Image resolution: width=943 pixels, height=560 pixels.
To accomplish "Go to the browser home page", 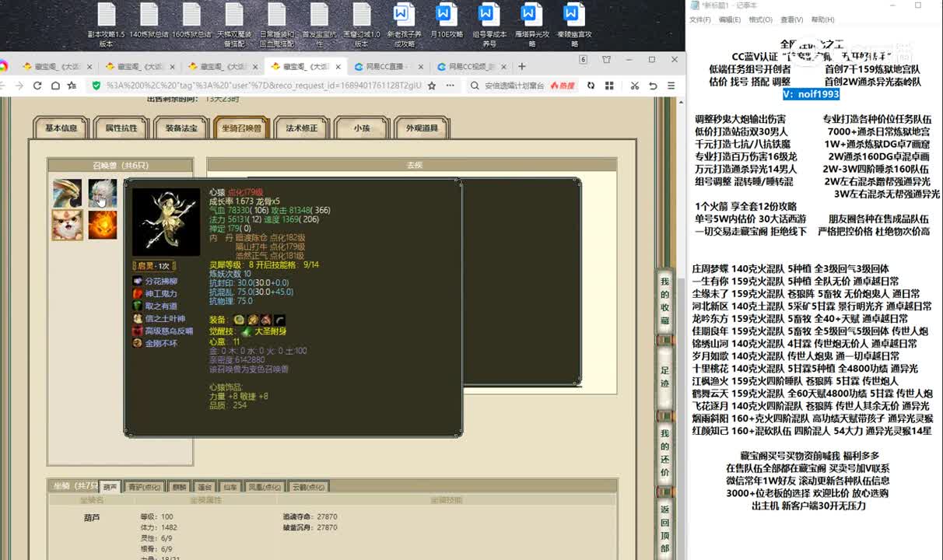I will click(x=56, y=86).
